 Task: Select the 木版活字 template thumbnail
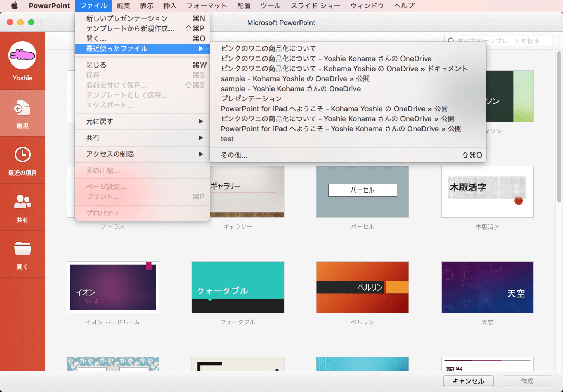click(487, 192)
